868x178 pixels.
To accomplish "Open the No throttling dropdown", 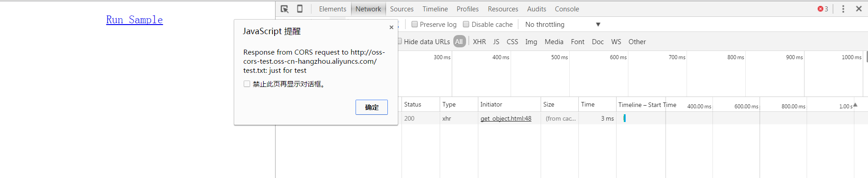I will (563, 25).
